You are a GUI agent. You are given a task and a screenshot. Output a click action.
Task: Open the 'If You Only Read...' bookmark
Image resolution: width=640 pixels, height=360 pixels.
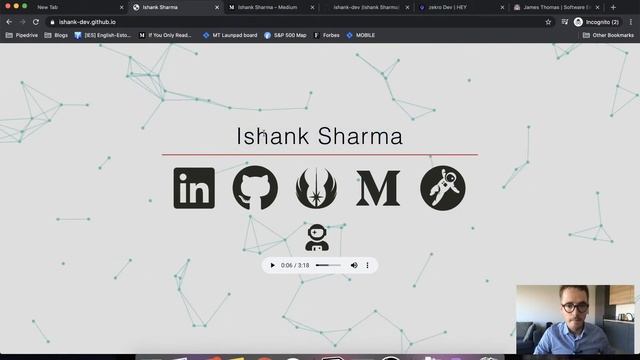point(165,36)
